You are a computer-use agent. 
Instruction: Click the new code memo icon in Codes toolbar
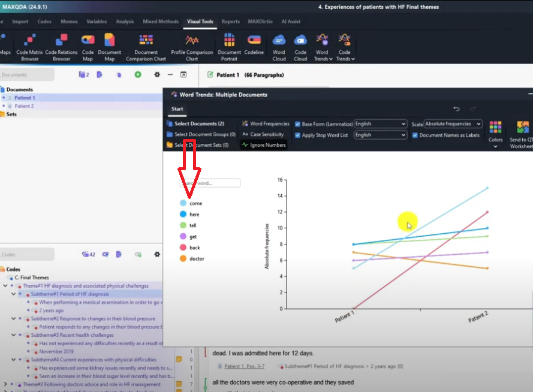click(x=119, y=254)
